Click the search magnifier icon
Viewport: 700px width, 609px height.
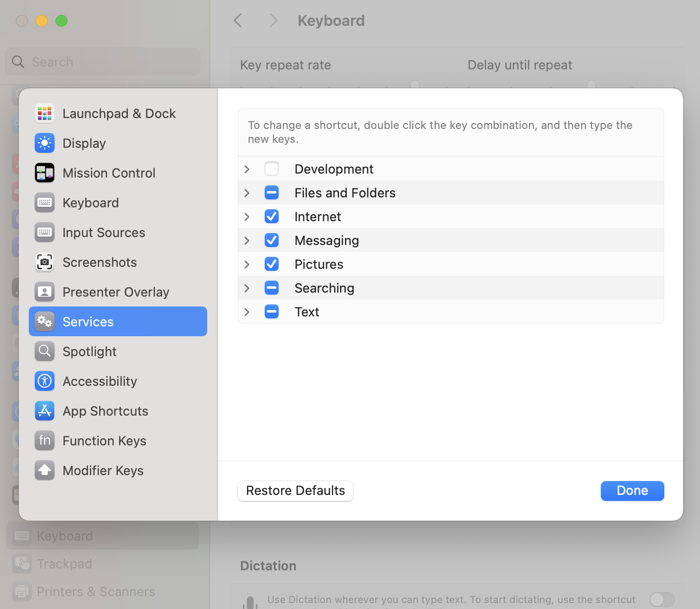(x=18, y=61)
